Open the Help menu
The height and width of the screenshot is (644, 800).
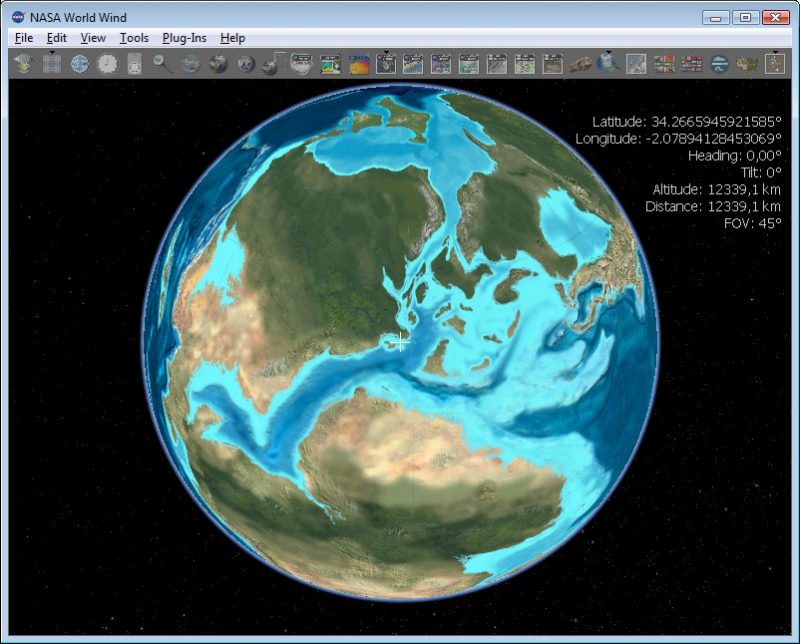coord(233,38)
